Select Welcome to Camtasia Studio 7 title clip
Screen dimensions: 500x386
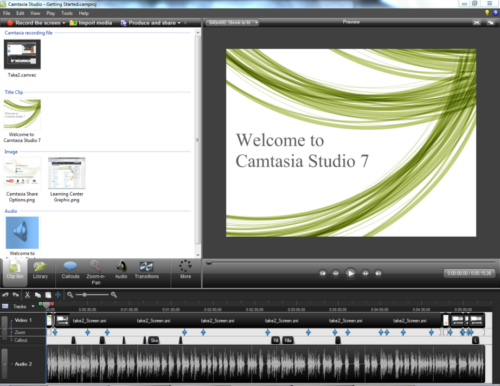point(22,114)
